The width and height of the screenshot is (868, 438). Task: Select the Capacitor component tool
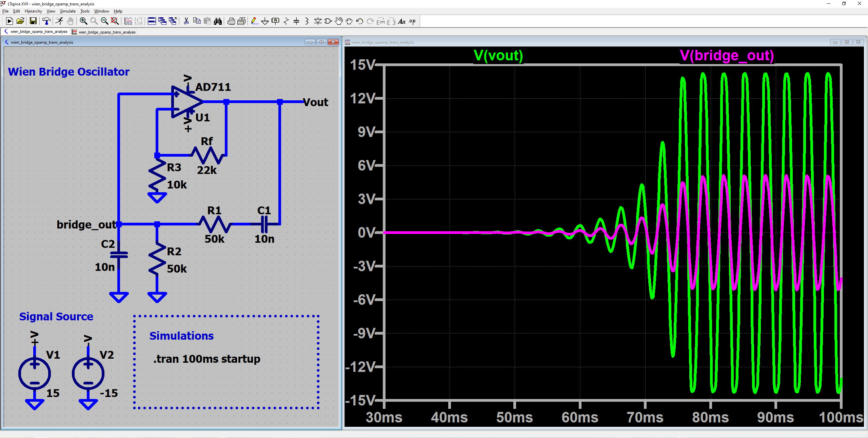tap(296, 21)
